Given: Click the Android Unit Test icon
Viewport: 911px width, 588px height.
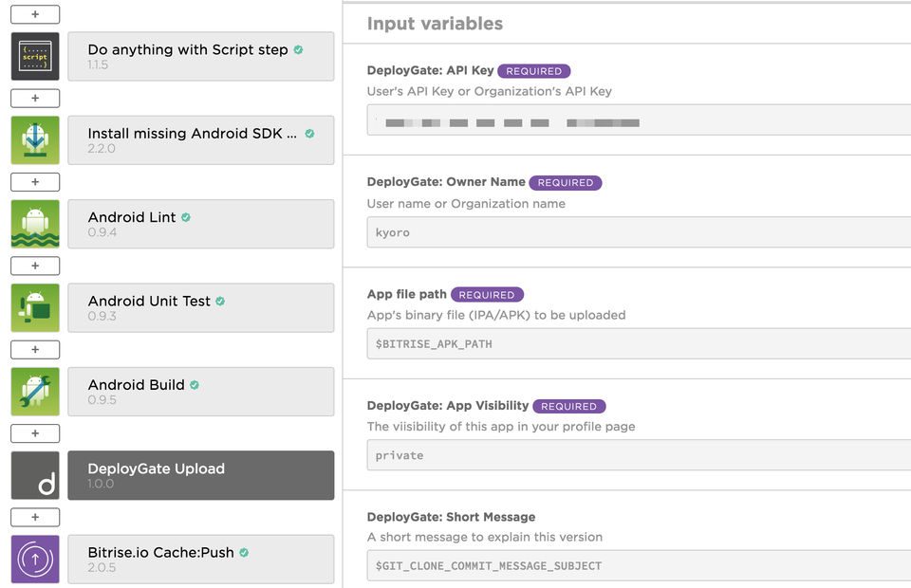Looking at the screenshot, I should (35, 307).
